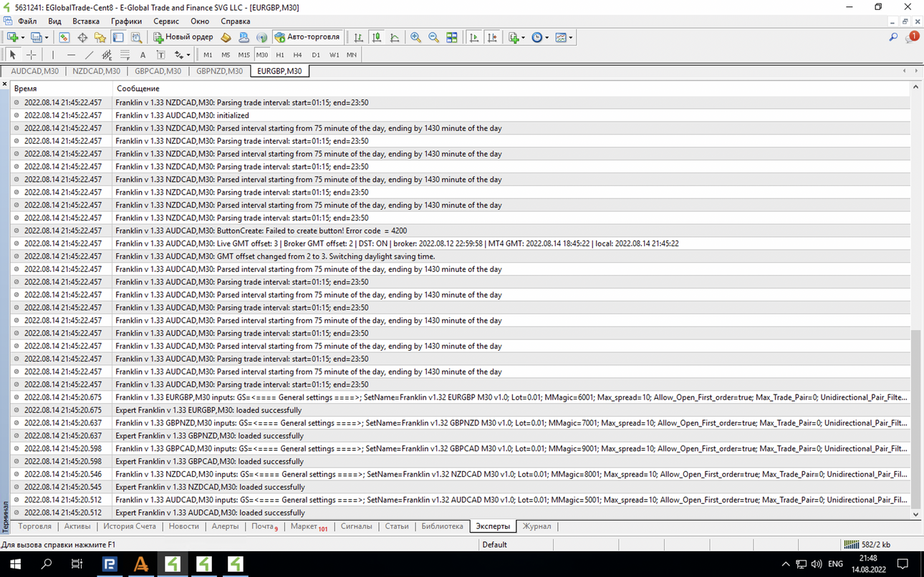This screenshot has height=577, width=924.
Task: Switch the timeframe to D1
Action: point(316,54)
